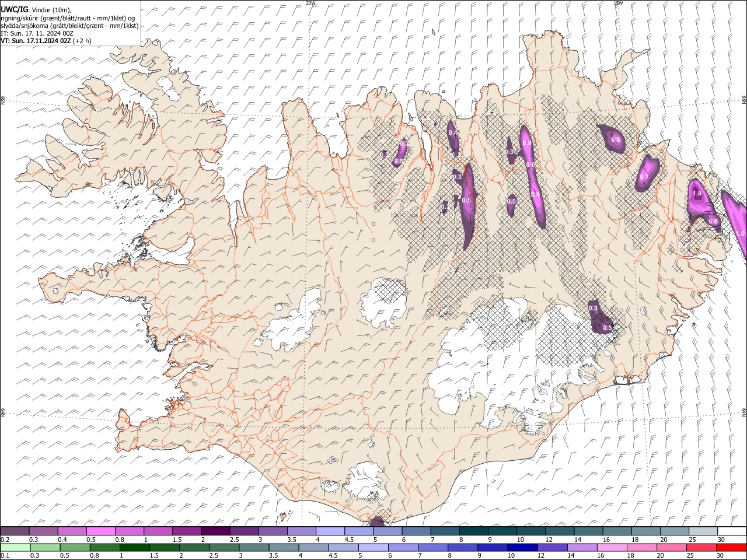Click the bright pink 0.5 swatch in the top legend row

101,531
